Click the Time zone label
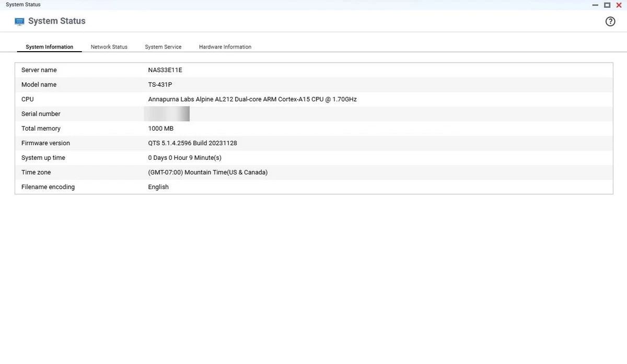The image size is (627, 364). point(36,172)
